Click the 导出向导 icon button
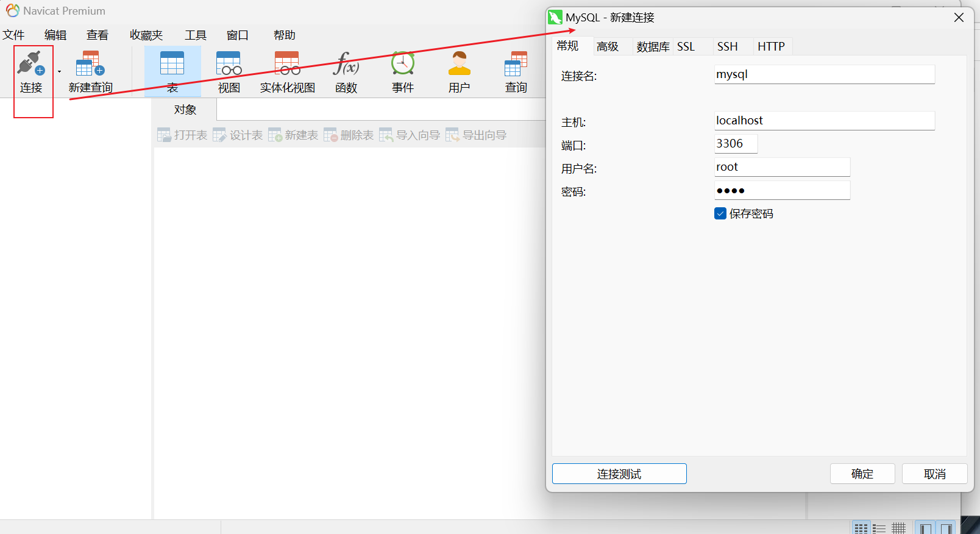Viewport: 980px width, 534px height. tap(476, 135)
